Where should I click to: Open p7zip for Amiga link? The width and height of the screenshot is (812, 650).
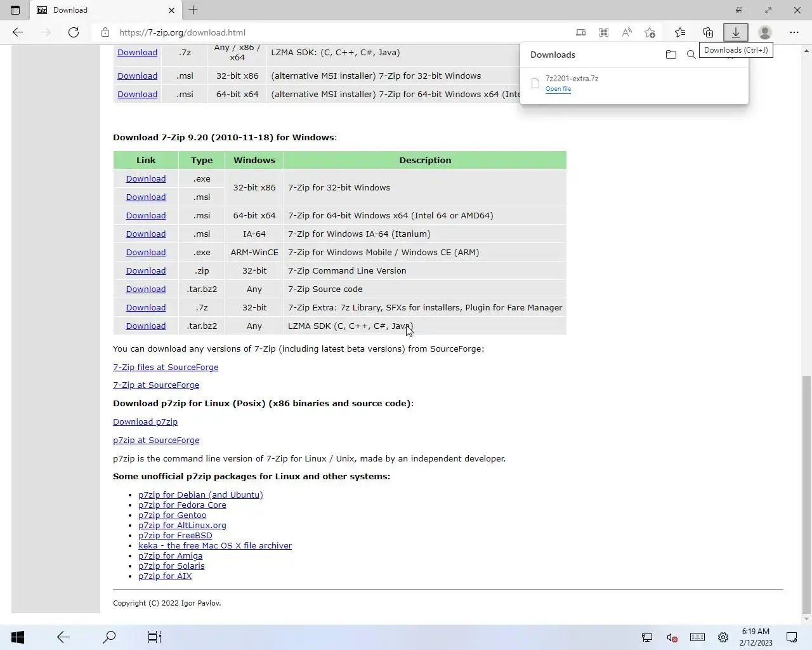(x=170, y=555)
